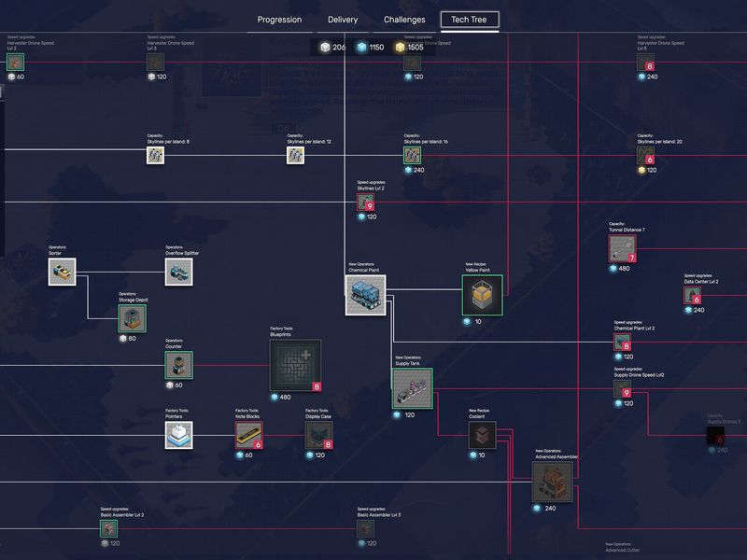
Task: Click Skylines per island: 12 node
Action: (295, 155)
